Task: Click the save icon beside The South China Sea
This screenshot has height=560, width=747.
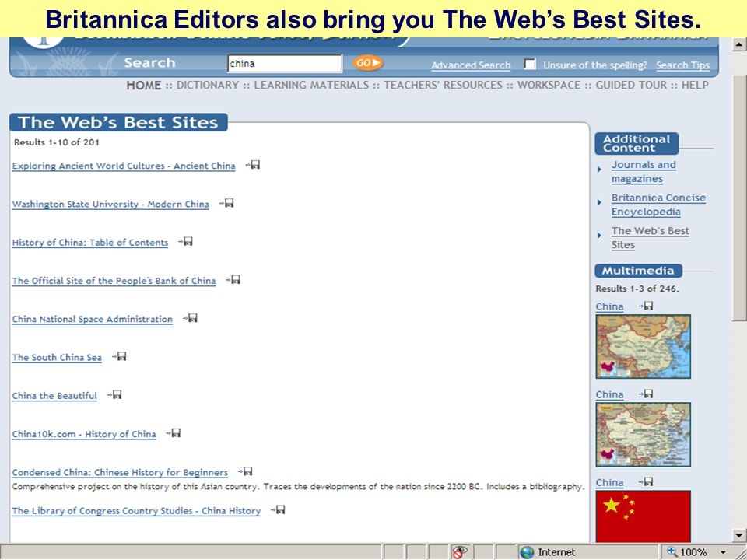Action: [x=120, y=356]
